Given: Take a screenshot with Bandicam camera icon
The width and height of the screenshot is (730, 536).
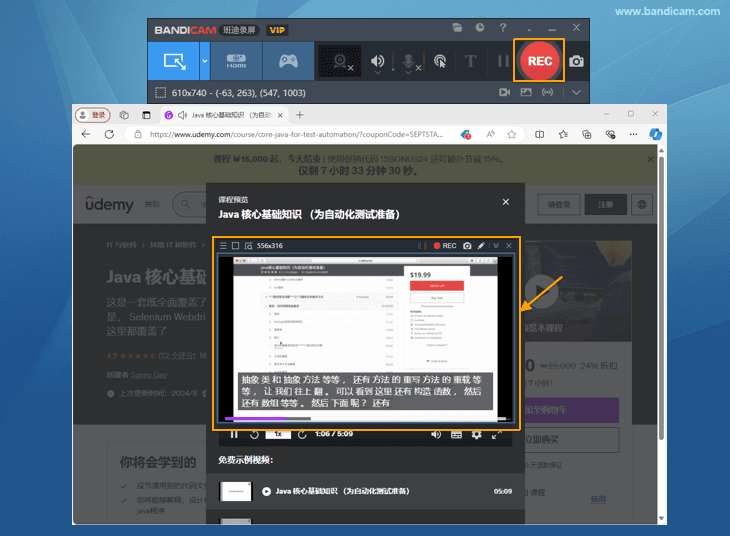Looking at the screenshot, I should [576, 61].
